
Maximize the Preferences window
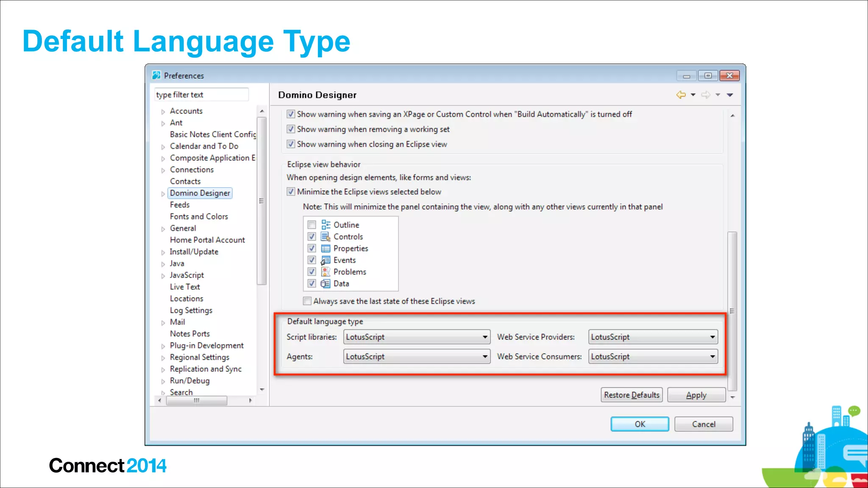pos(708,75)
